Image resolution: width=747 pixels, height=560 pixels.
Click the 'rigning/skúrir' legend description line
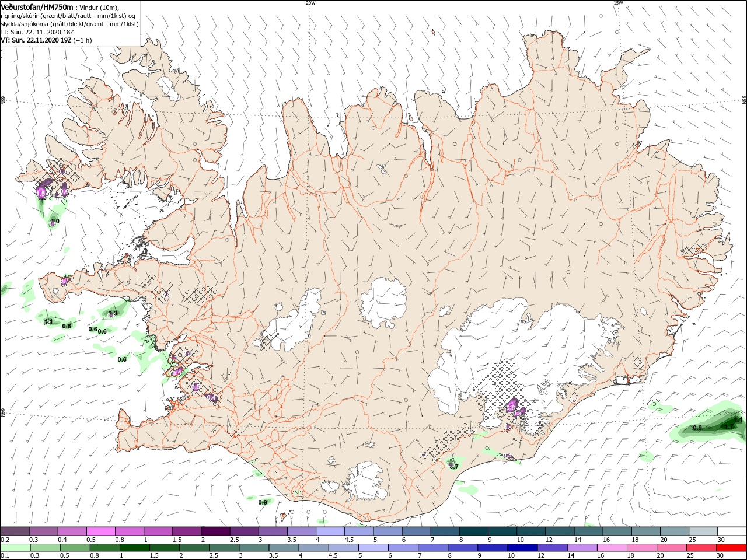[68, 16]
